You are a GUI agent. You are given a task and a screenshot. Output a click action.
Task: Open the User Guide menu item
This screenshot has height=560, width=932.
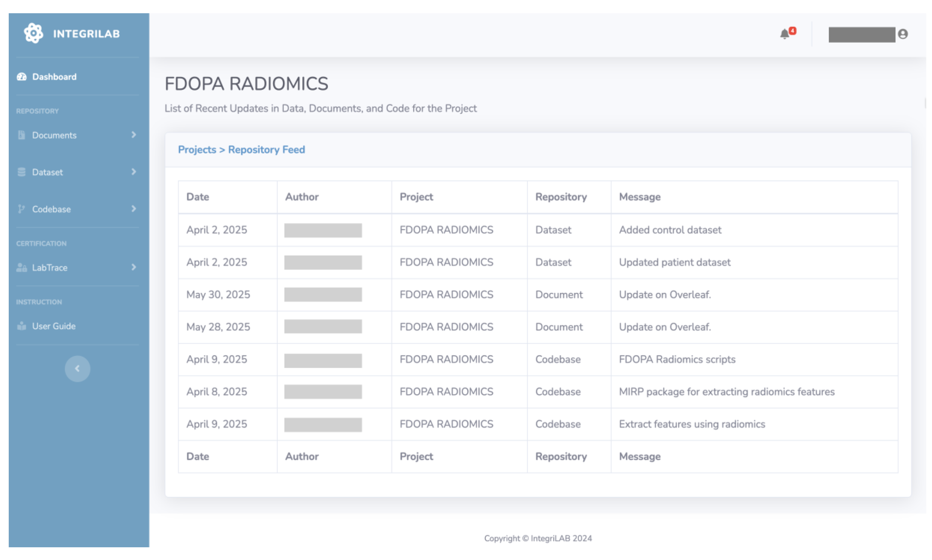(x=54, y=326)
